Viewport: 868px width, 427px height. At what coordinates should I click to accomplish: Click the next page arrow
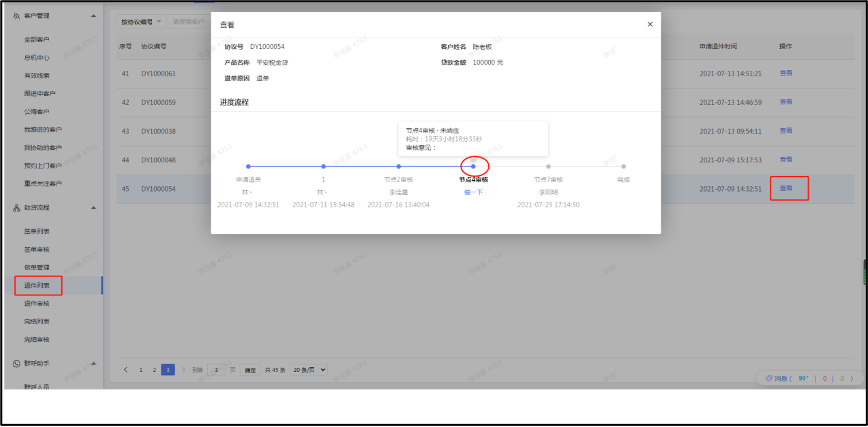(183, 369)
